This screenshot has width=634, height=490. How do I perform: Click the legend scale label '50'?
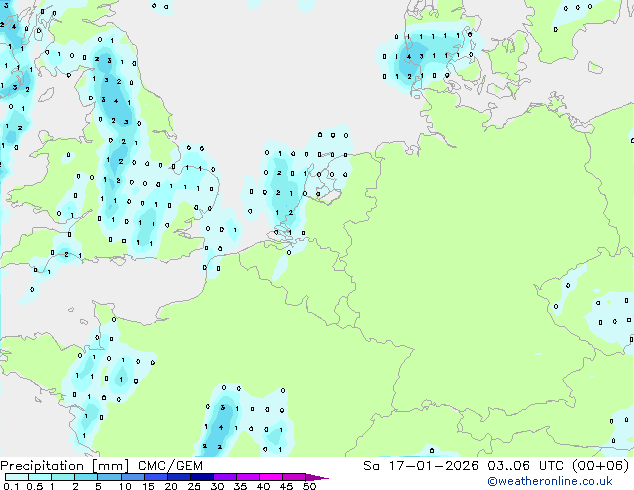[310, 486]
